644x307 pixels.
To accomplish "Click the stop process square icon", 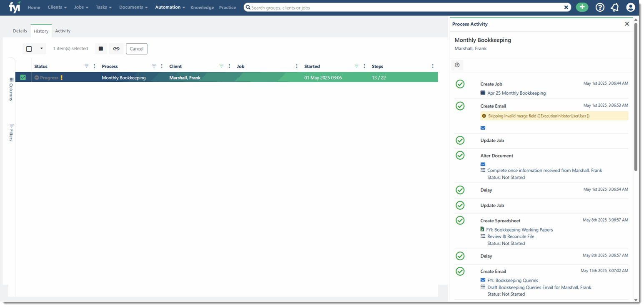I will click(101, 49).
